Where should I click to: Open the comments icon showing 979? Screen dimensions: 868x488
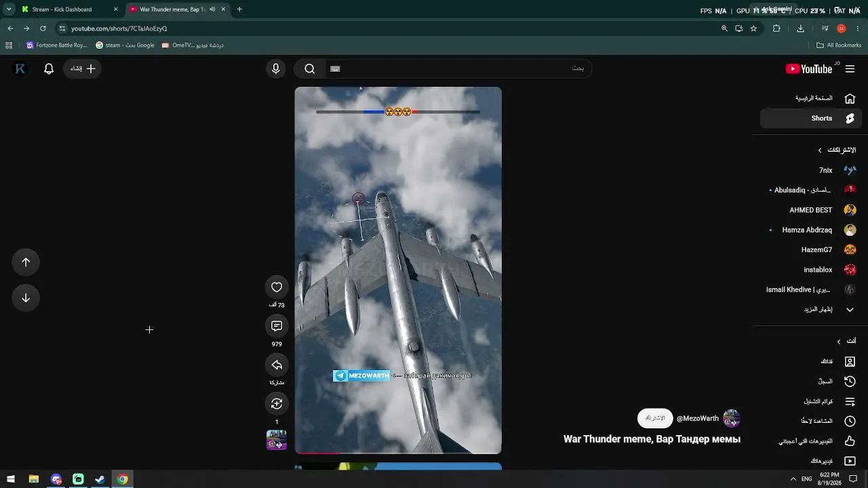coord(277,326)
